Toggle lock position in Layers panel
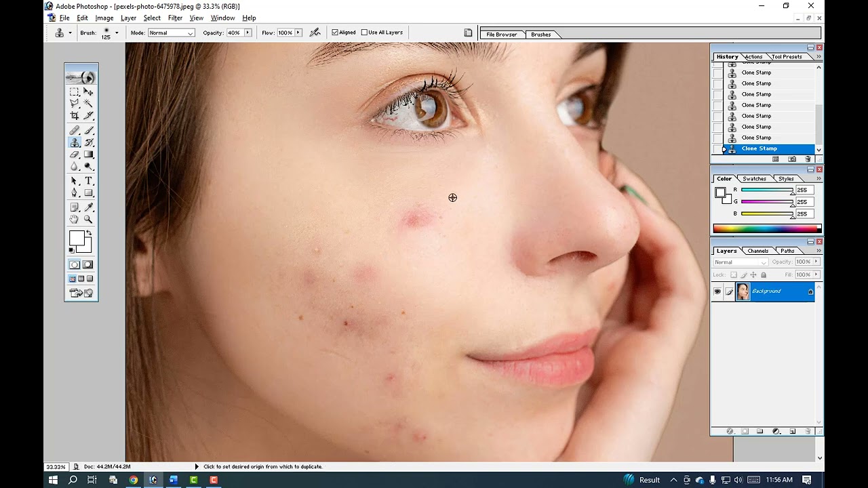 753,275
